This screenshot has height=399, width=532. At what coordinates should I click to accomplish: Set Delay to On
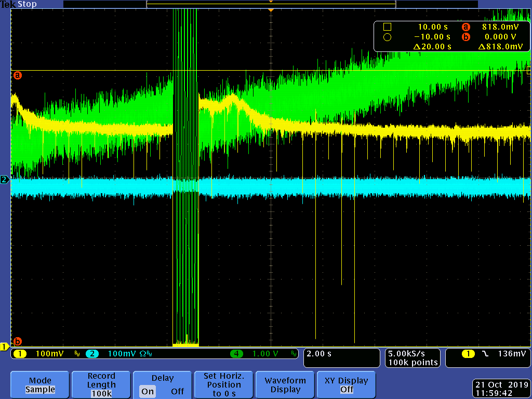pyautogui.click(x=148, y=391)
